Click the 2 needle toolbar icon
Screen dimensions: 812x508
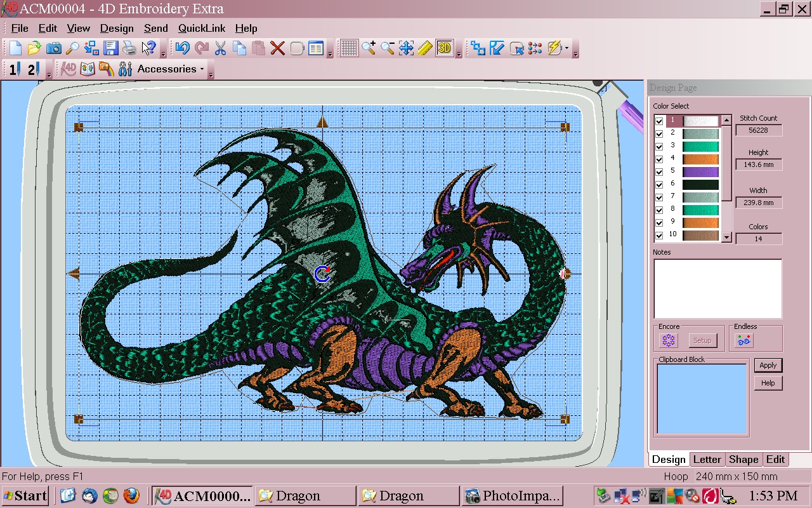pyautogui.click(x=33, y=69)
